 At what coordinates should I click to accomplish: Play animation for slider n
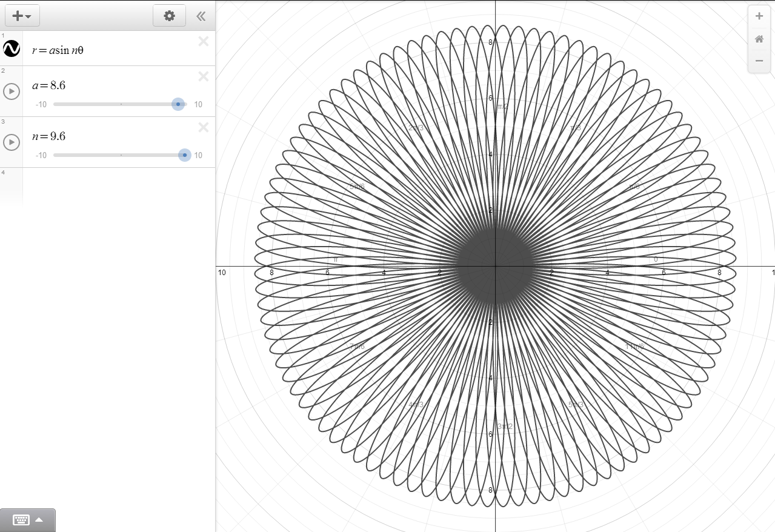pyautogui.click(x=12, y=142)
